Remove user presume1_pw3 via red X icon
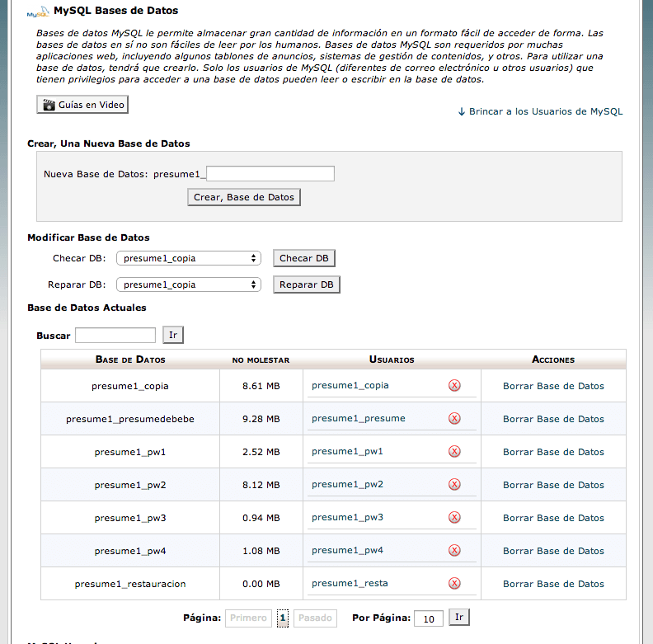This screenshot has height=644, width=653. point(454,517)
